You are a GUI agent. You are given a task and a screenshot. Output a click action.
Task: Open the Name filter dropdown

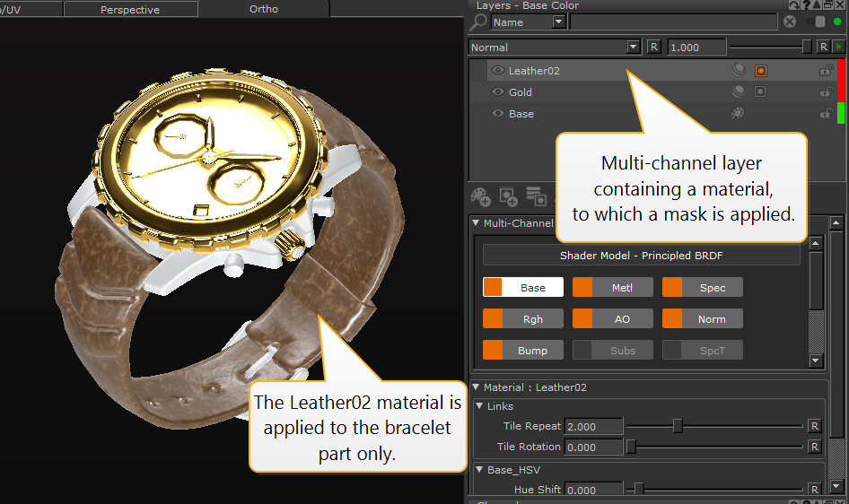(558, 22)
